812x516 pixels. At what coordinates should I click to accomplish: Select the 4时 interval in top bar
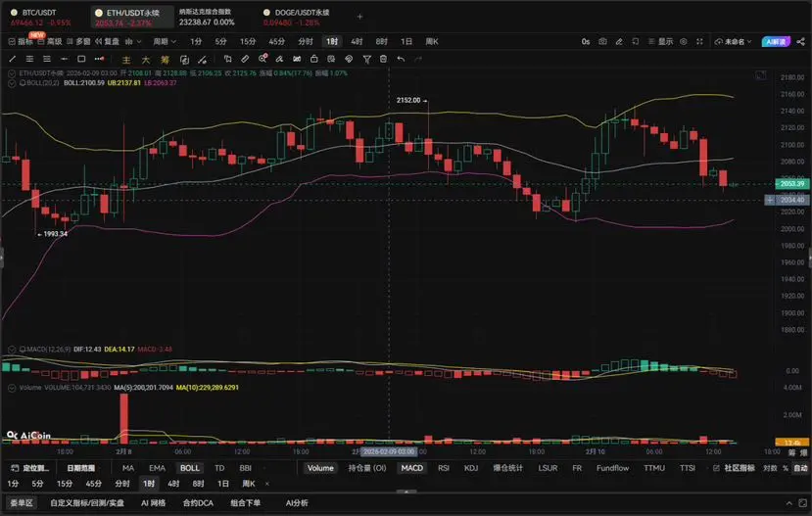357,41
